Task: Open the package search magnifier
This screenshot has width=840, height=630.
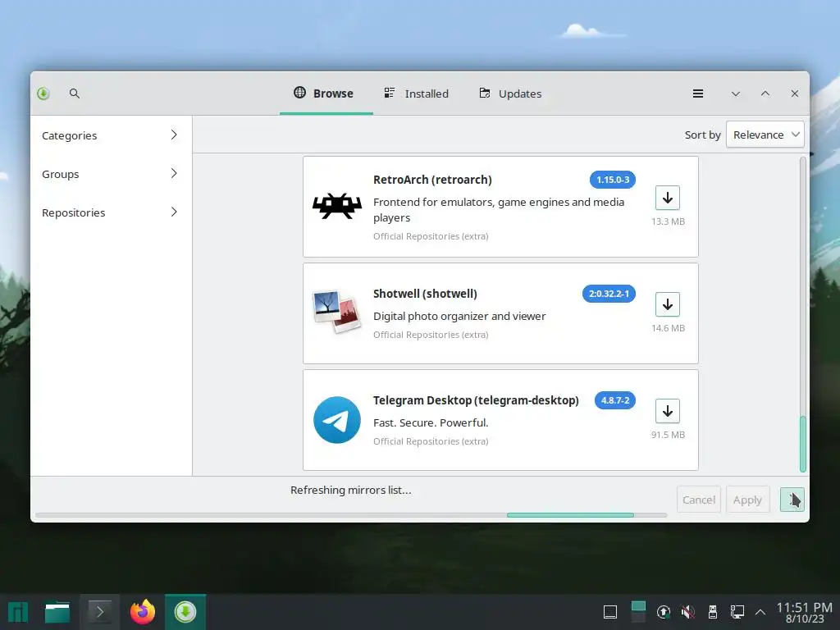Action: coord(75,94)
